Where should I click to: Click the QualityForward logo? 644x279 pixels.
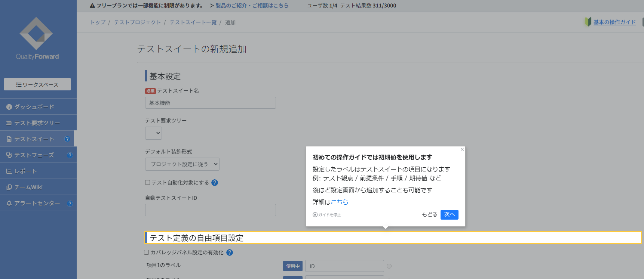(37, 38)
